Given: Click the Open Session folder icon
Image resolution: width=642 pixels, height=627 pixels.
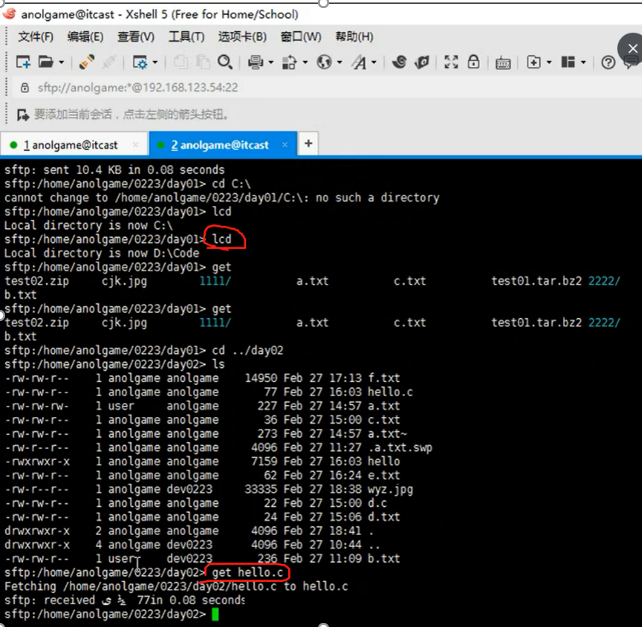Looking at the screenshot, I should 46,62.
